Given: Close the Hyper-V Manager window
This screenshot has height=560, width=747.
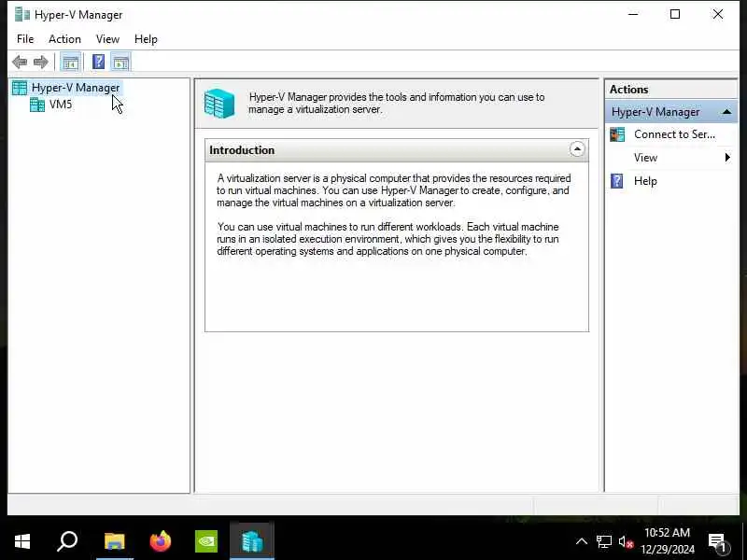Looking at the screenshot, I should click(718, 14).
